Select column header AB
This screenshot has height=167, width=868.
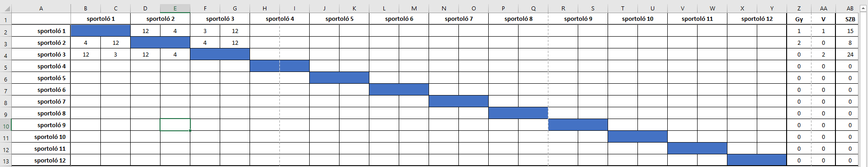850,8
